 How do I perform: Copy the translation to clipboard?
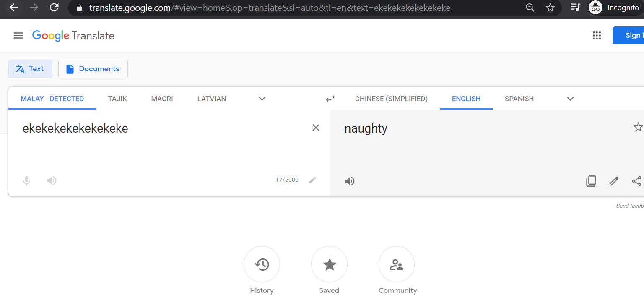tap(591, 181)
